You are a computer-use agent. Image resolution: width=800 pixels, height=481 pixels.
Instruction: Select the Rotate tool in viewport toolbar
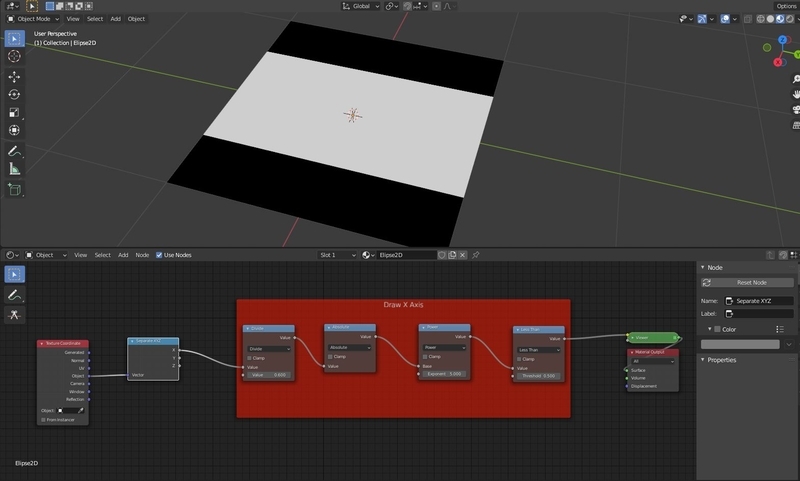pos(14,94)
